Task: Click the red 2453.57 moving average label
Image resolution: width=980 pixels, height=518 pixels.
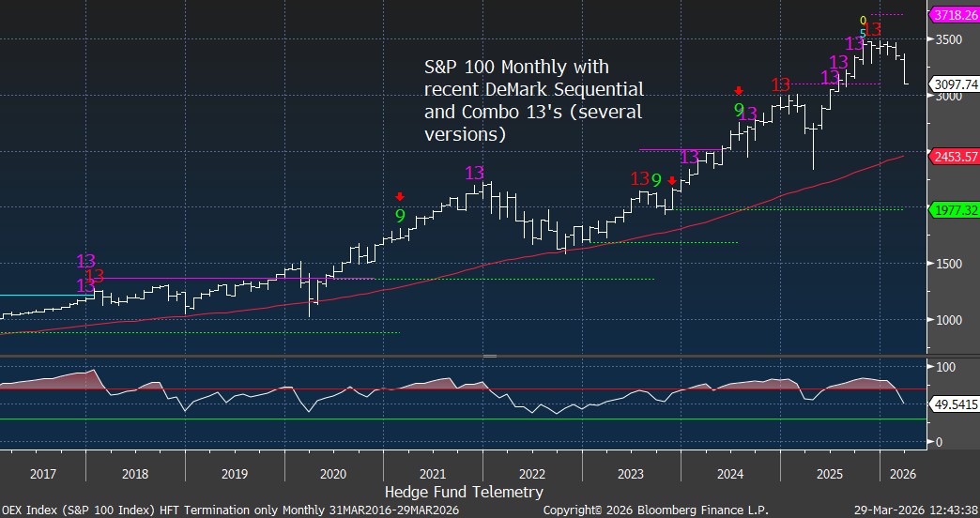Action: 953,156
